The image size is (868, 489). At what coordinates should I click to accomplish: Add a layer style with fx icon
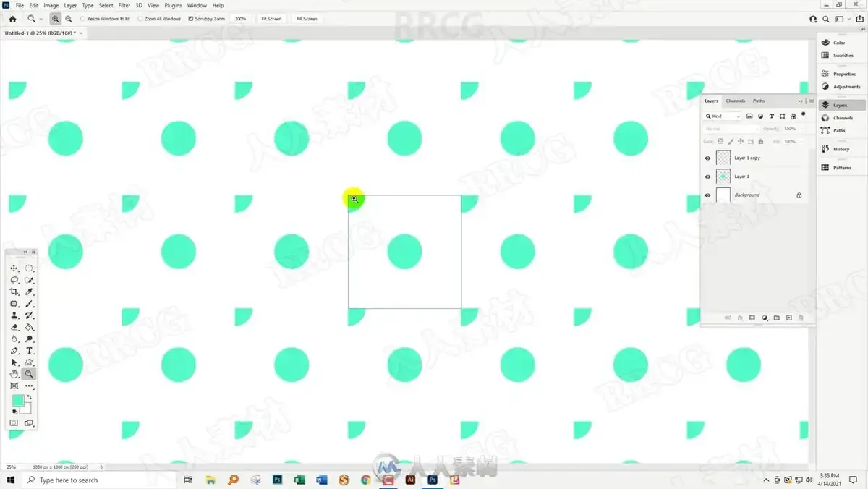coord(740,318)
